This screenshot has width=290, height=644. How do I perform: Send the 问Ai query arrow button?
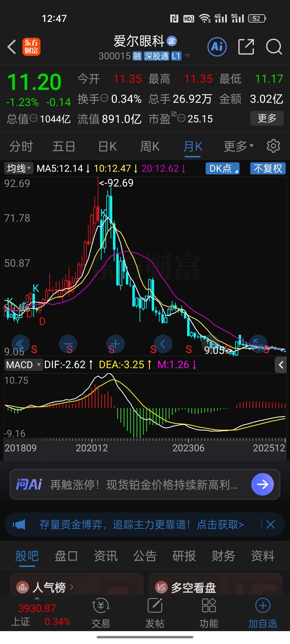pyautogui.click(x=262, y=484)
